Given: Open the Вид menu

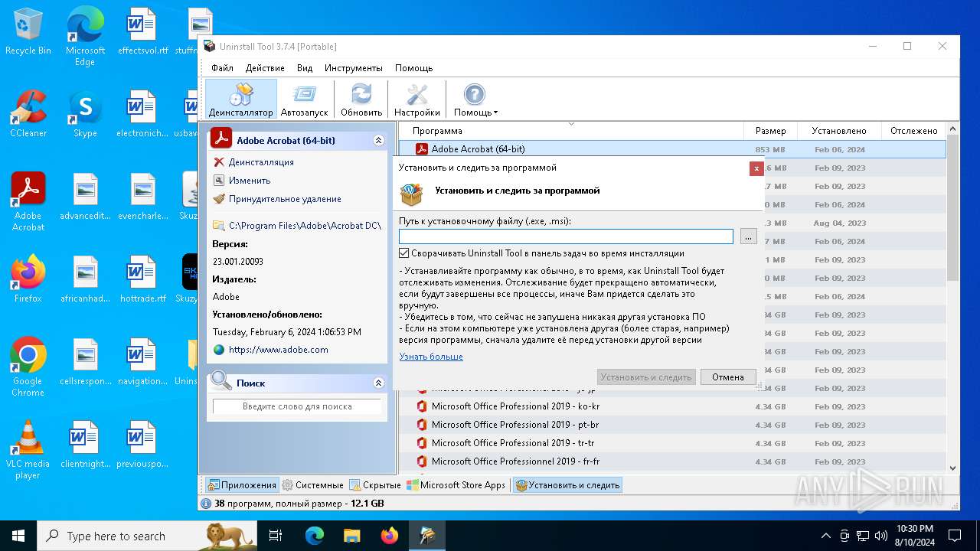Looking at the screenshot, I should tap(305, 68).
